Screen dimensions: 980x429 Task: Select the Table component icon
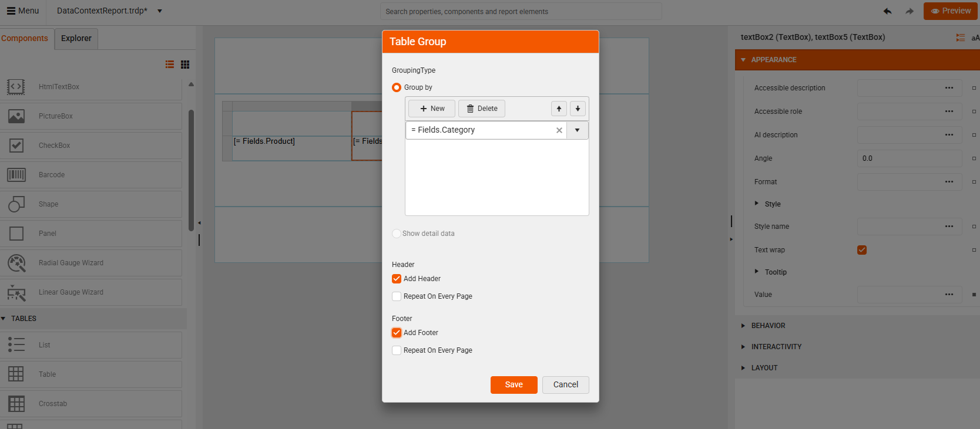pyautogui.click(x=16, y=374)
